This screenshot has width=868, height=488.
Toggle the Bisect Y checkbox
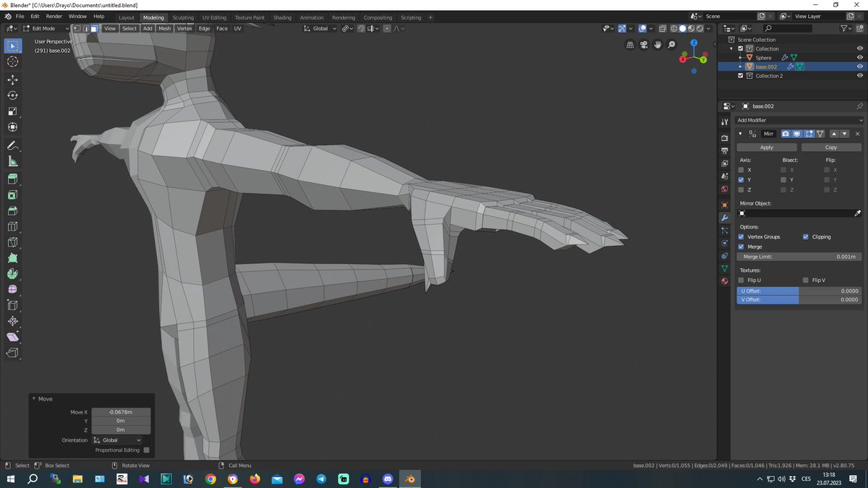[783, 179]
